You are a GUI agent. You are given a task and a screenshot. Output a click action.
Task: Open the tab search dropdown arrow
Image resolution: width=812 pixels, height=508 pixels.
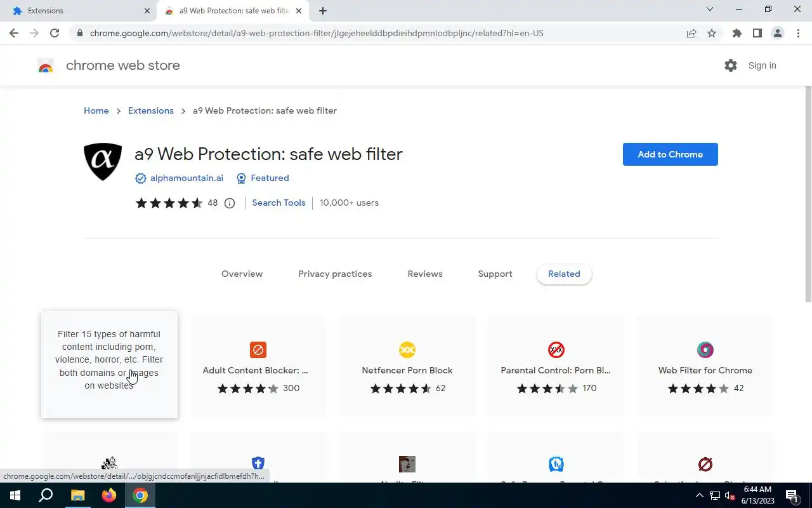(710, 10)
